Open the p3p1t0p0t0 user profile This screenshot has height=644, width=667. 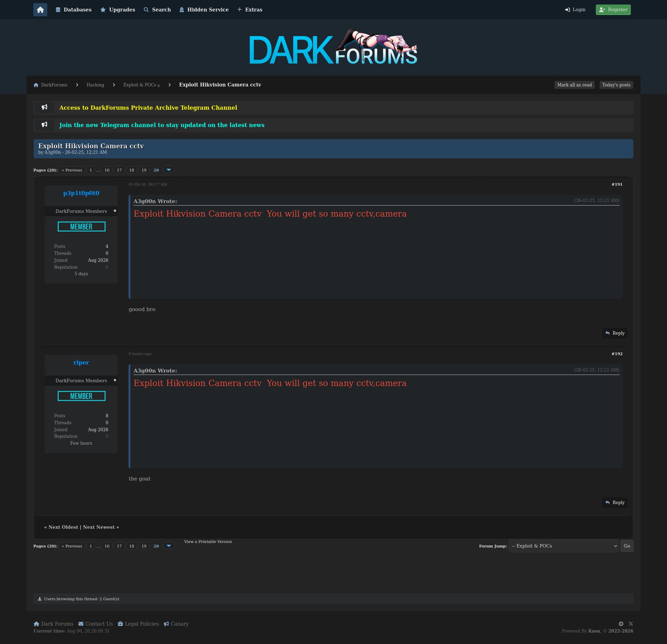(81, 193)
